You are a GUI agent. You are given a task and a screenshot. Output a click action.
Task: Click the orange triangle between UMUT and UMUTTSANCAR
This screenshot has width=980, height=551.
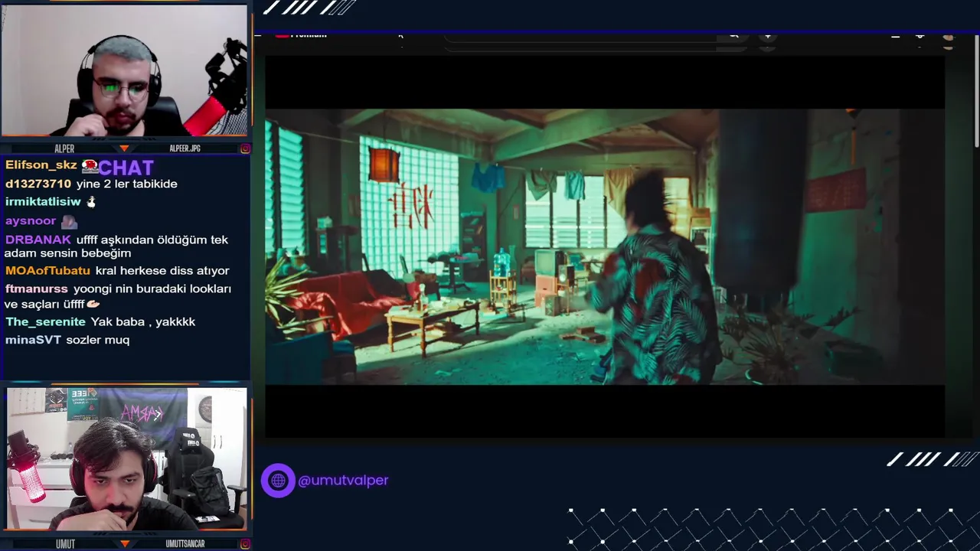[x=124, y=544]
